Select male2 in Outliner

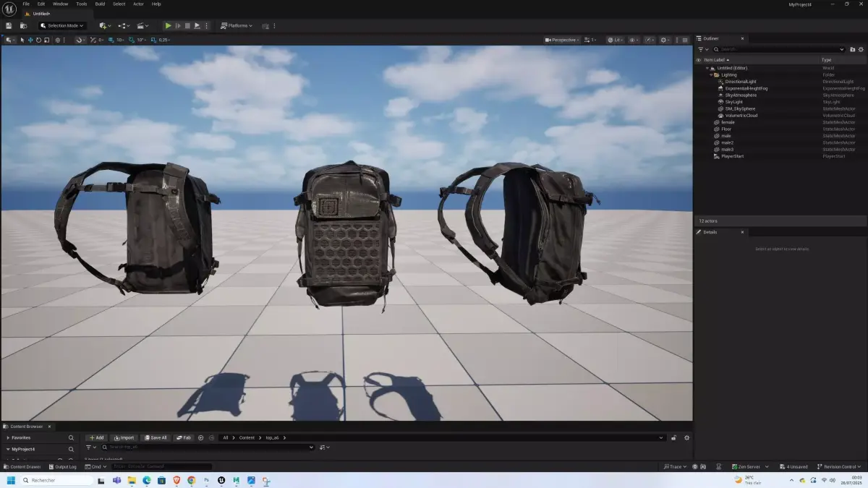click(x=727, y=142)
